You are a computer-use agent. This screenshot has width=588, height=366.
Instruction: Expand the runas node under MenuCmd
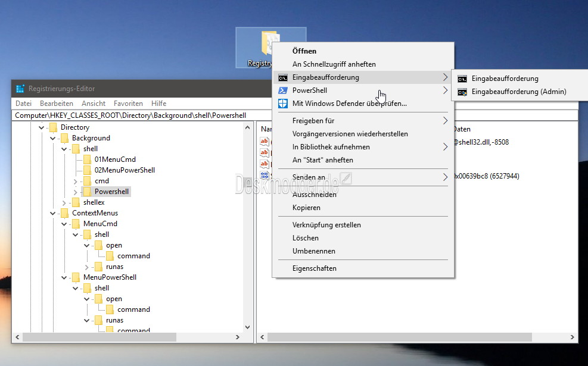(x=86, y=267)
